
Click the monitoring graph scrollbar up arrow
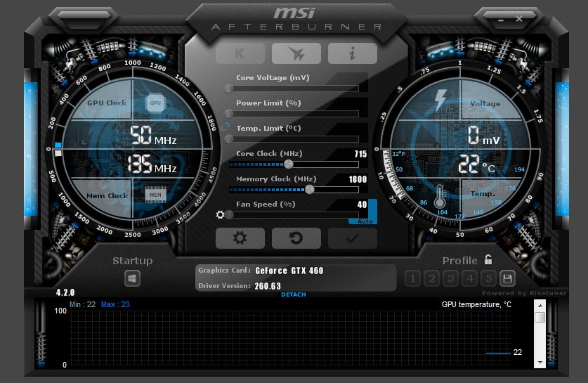tap(540, 306)
